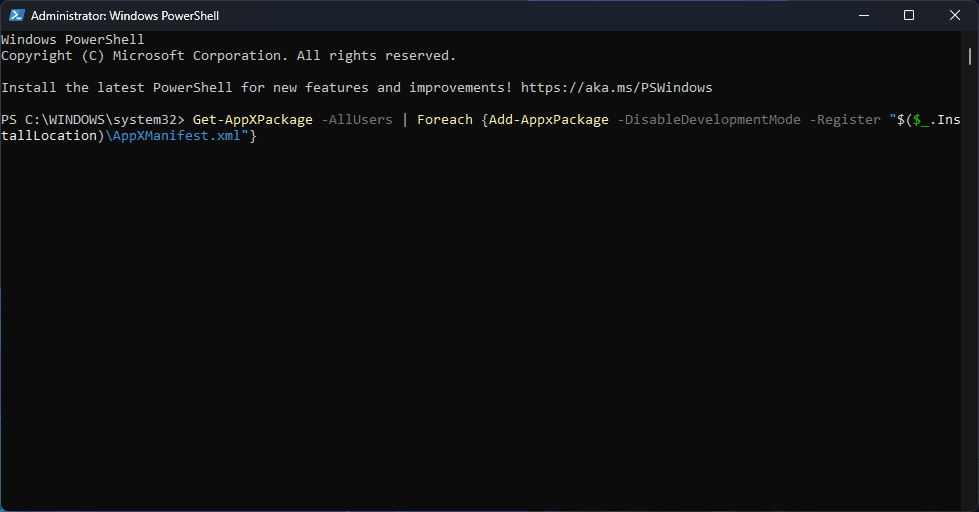Viewport: 979px width, 512px height.
Task: Click the 'PS C:\WINDOWS\system32>' prompt
Action: coord(93,120)
